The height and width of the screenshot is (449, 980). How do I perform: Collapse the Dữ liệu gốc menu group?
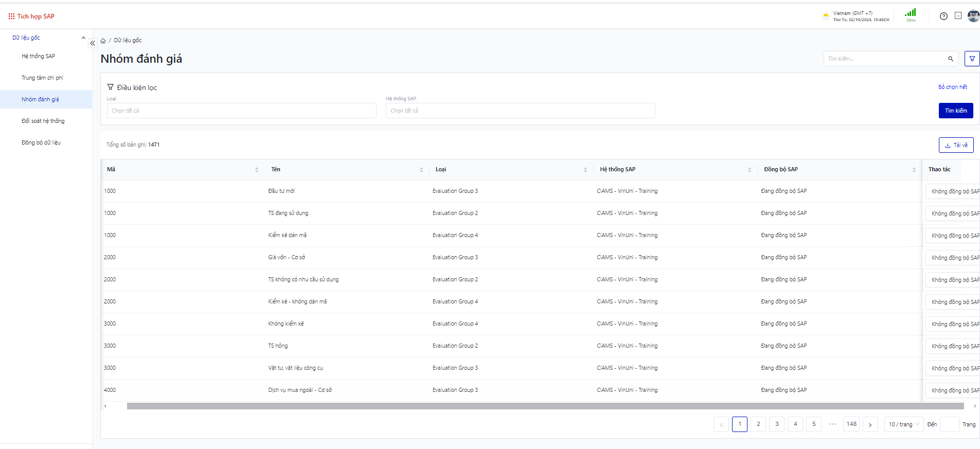tap(83, 38)
